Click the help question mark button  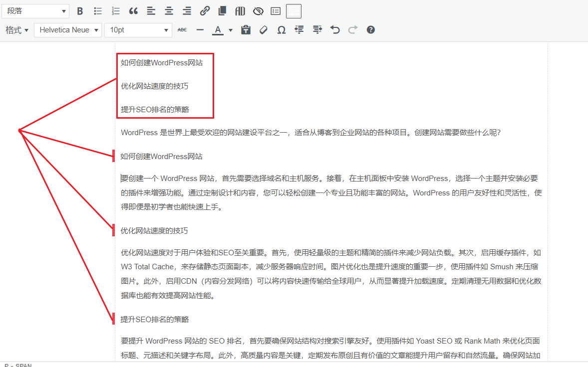[370, 29]
